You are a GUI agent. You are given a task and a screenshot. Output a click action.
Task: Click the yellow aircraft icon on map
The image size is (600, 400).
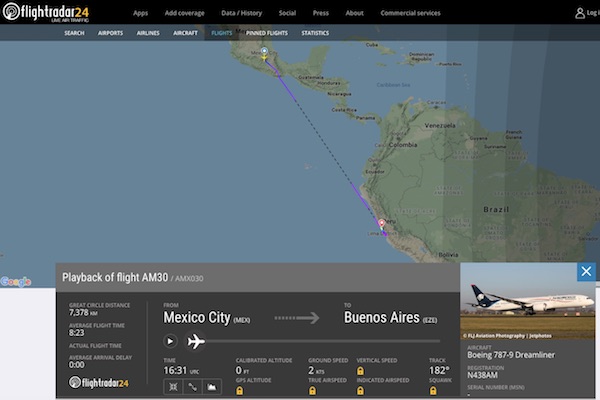[x=264, y=57]
